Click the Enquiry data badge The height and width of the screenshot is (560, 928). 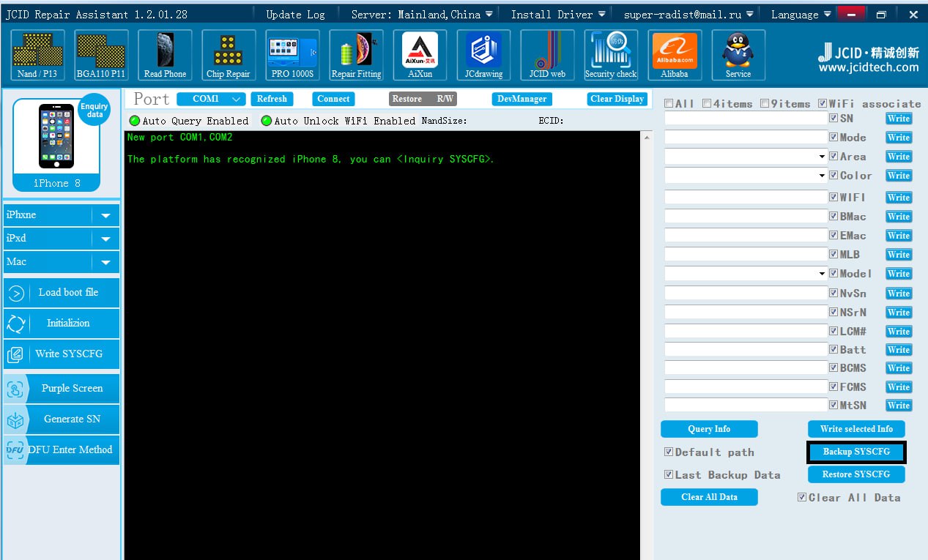pos(94,110)
